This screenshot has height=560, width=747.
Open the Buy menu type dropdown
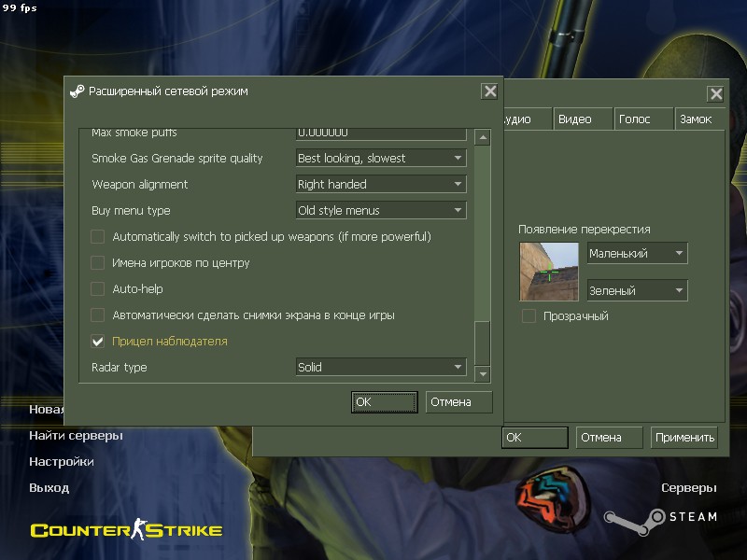[x=381, y=211]
